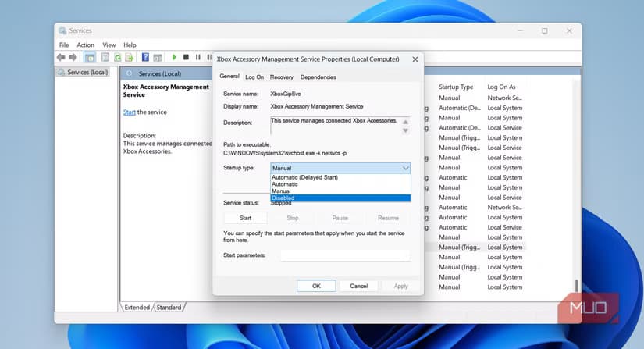Click the OK button
The height and width of the screenshot is (349, 644).
(x=316, y=286)
